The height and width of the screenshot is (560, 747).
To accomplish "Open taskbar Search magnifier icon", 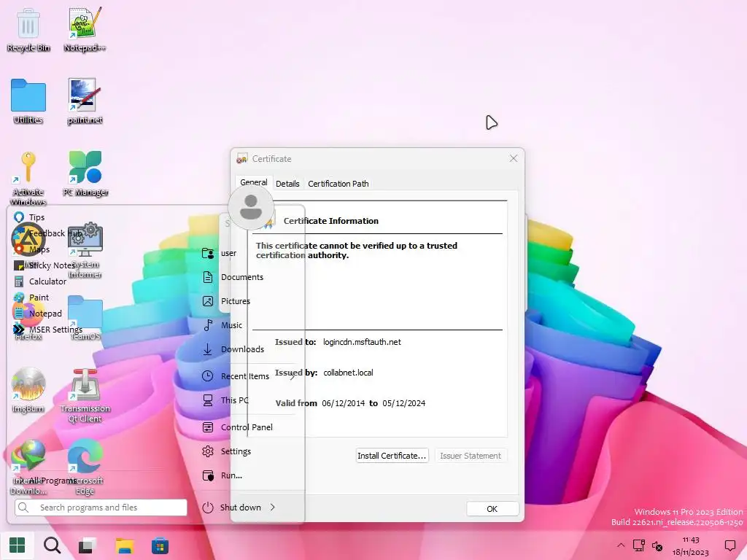I will [x=52, y=545].
